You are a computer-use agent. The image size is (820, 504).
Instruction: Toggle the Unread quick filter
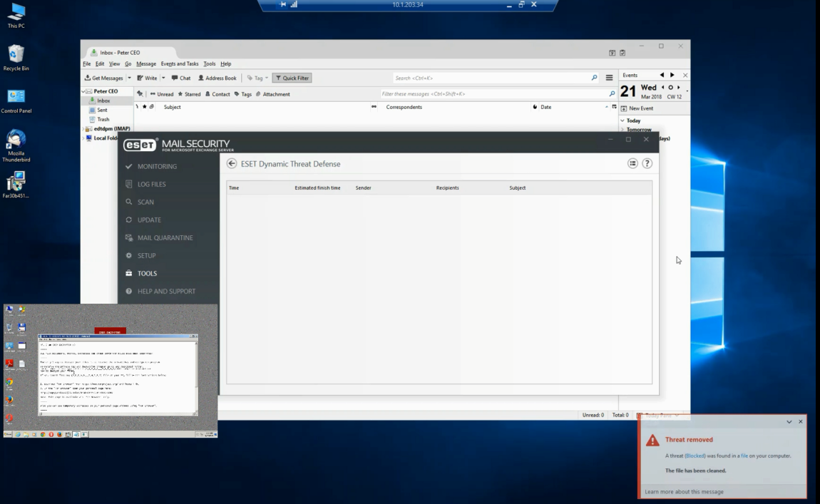(162, 94)
